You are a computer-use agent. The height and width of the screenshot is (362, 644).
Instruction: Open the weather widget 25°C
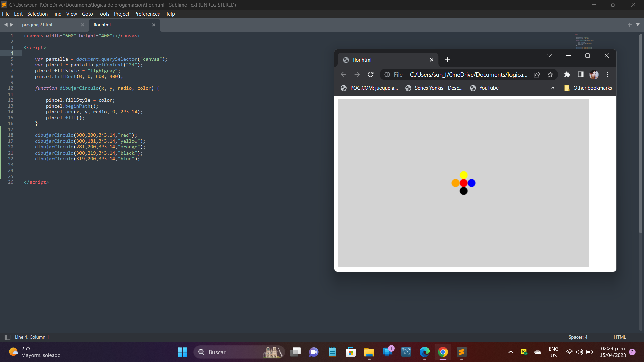[35, 352]
